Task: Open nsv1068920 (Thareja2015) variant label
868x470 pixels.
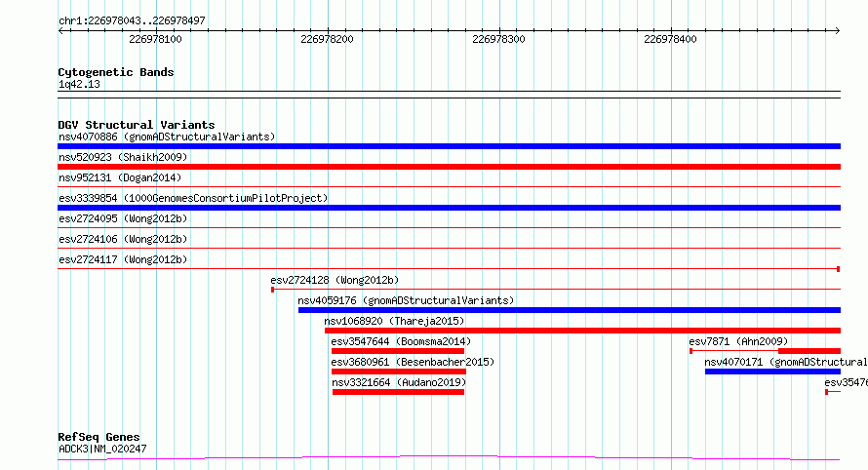Action: [x=394, y=321]
